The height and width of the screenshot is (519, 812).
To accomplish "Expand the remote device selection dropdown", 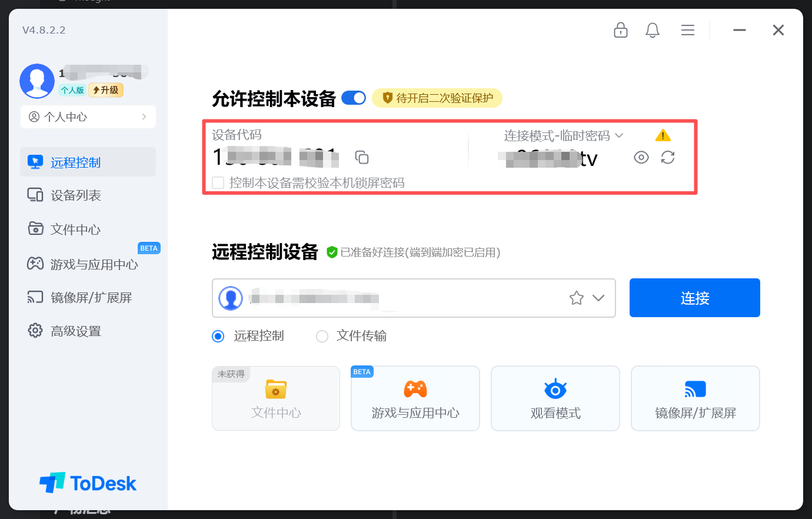I will (x=599, y=298).
